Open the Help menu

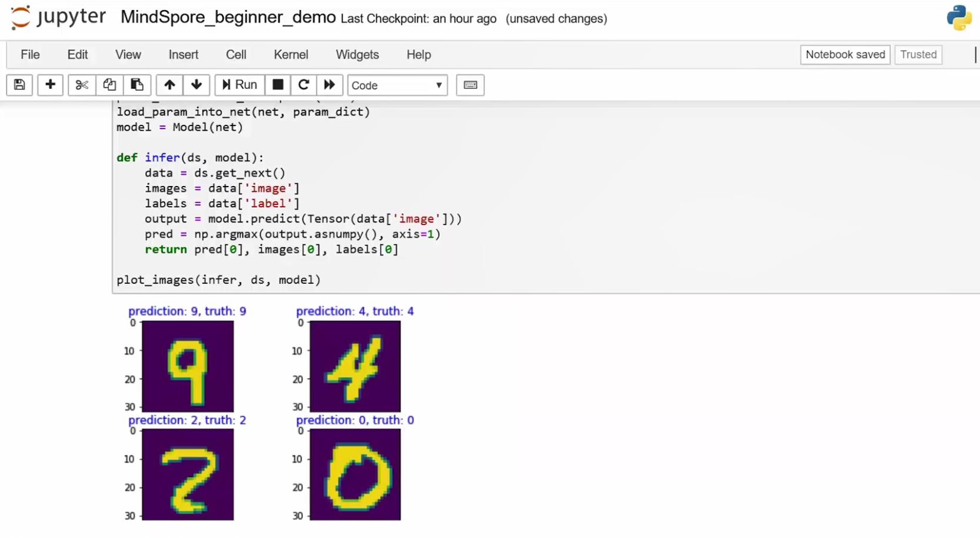click(x=418, y=55)
